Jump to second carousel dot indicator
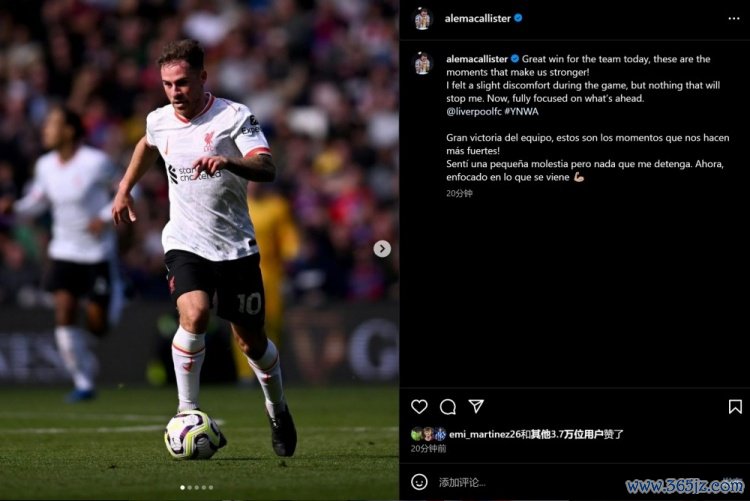 [x=189, y=488]
